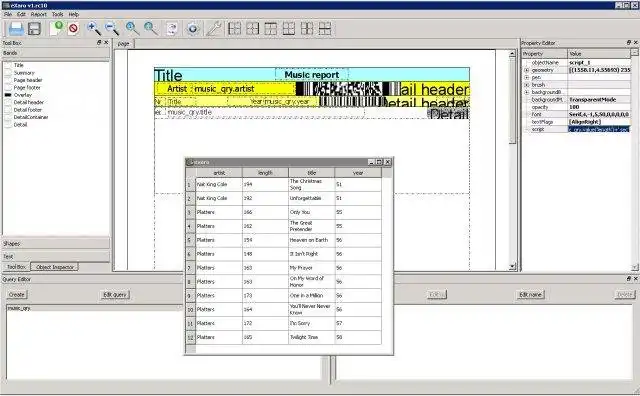Image resolution: width=640 pixels, height=396 pixels.
Task: Click the page area scroll up arrow
Action: (x=513, y=54)
